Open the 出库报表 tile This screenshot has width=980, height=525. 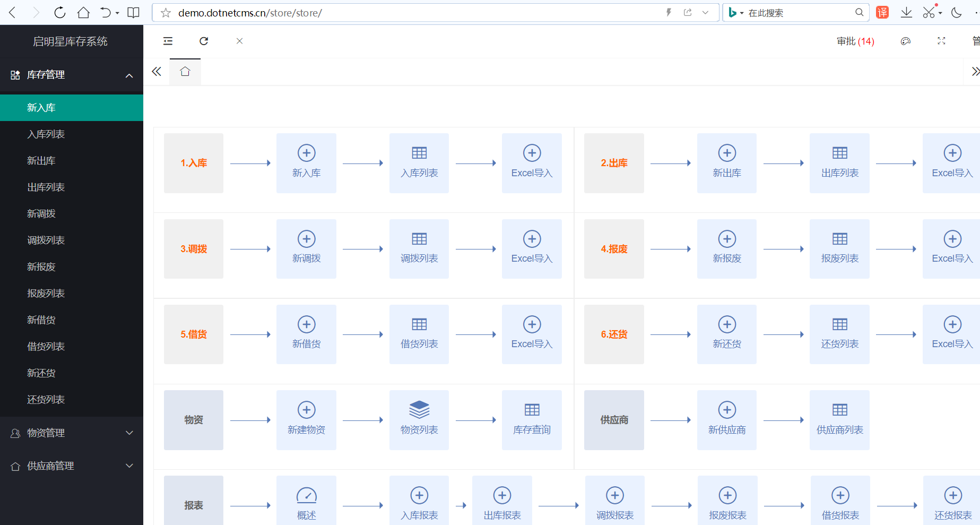click(x=502, y=501)
